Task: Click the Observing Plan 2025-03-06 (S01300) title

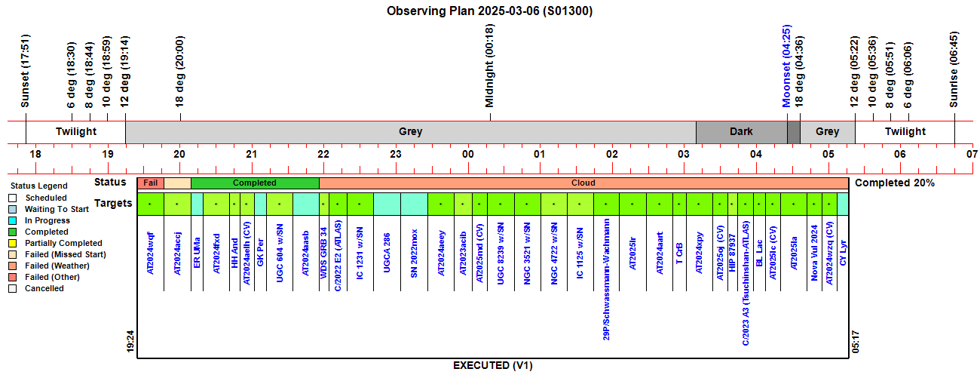Action: [x=490, y=11]
